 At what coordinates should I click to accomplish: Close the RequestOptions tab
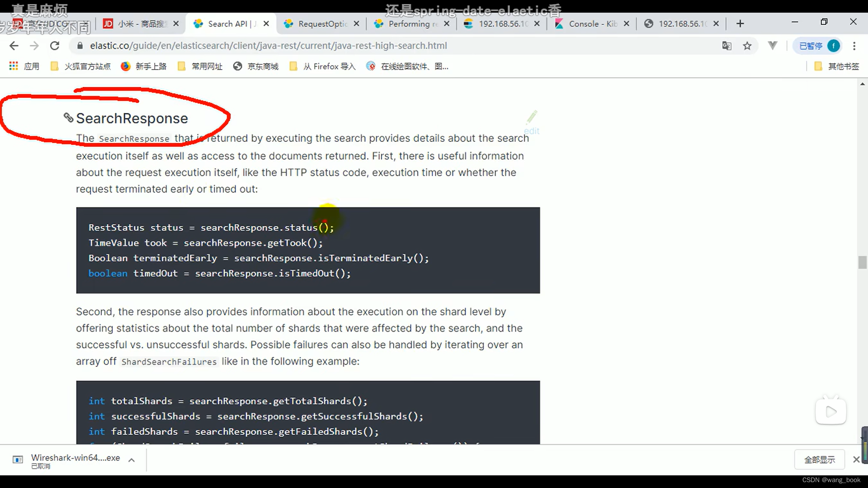(x=356, y=23)
